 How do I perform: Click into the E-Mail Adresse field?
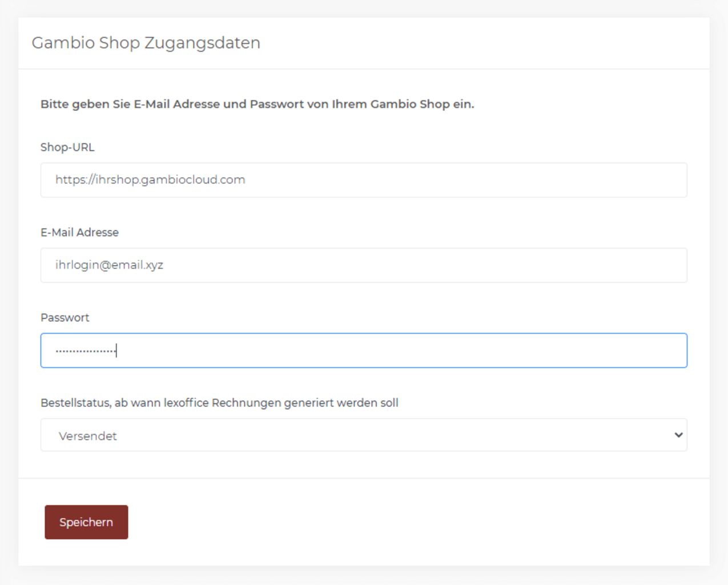point(363,265)
